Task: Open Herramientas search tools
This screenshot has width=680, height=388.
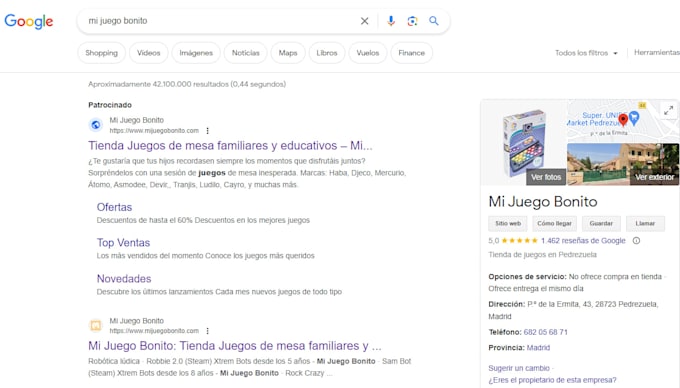Action: click(x=657, y=52)
